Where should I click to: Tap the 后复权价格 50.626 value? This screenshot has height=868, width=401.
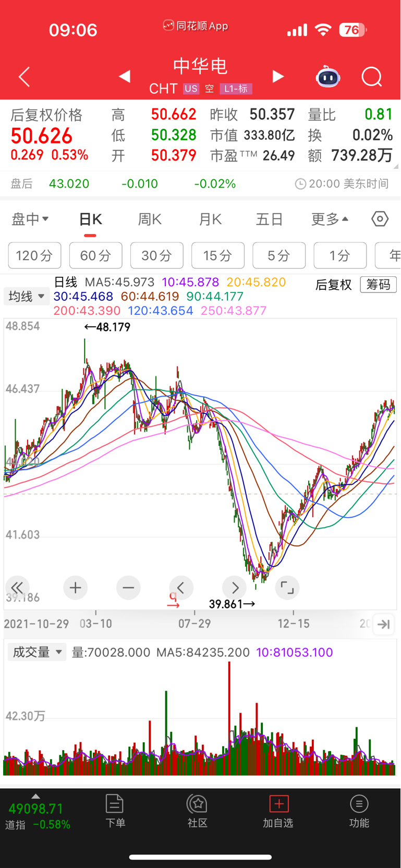[42, 136]
